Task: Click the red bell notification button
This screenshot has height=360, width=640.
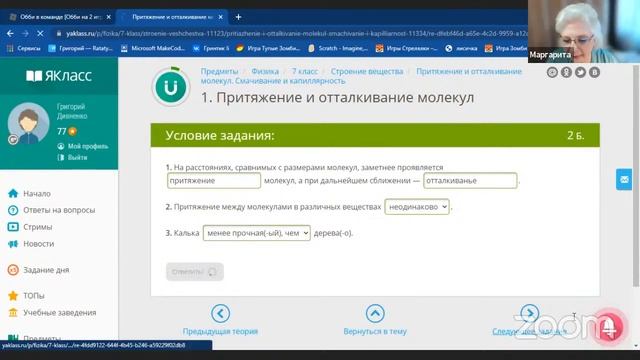Action: (609, 327)
